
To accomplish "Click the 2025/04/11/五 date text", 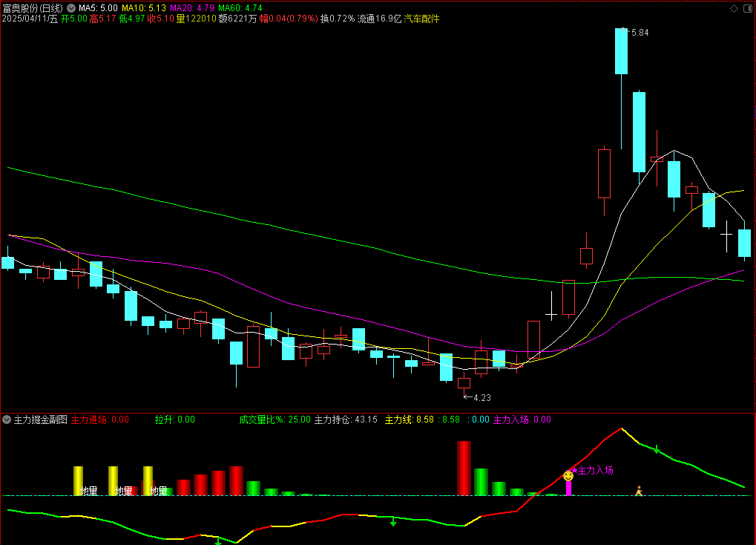I will coord(30,19).
